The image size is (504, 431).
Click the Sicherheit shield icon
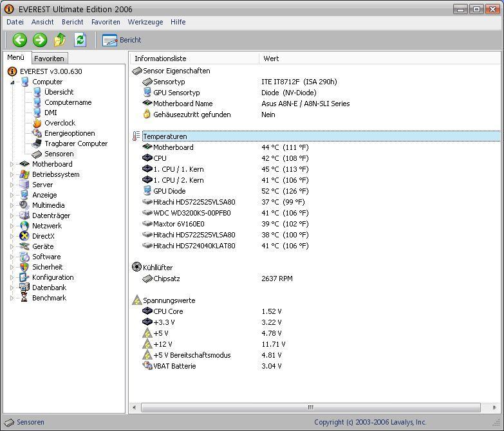24,267
